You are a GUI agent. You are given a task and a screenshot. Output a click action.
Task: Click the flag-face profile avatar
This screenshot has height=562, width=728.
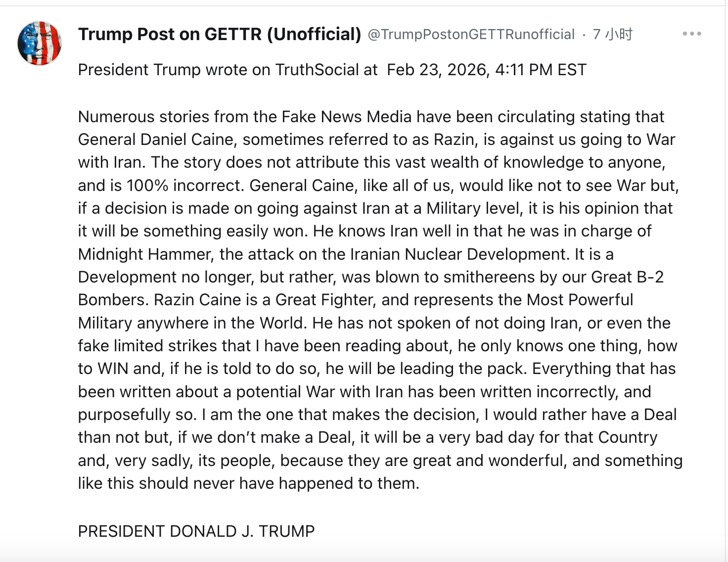(39, 43)
